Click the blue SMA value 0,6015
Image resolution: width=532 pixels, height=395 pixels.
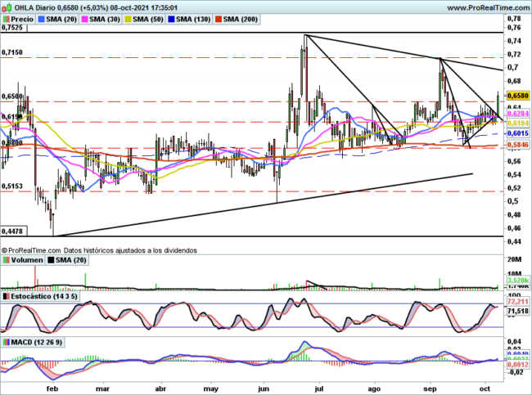[x=518, y=133]
